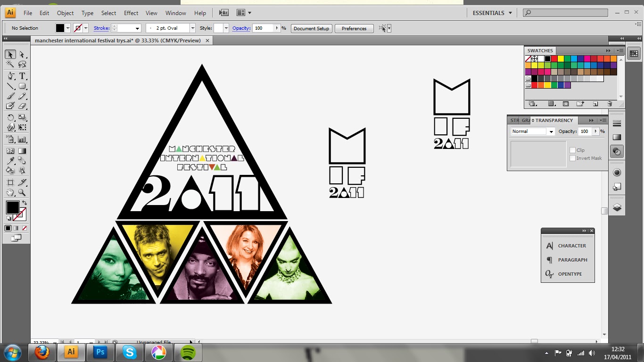The width and height of the screenshot is (644, 362).
Task: Open the Effect menu
Action: click(131, 13)
